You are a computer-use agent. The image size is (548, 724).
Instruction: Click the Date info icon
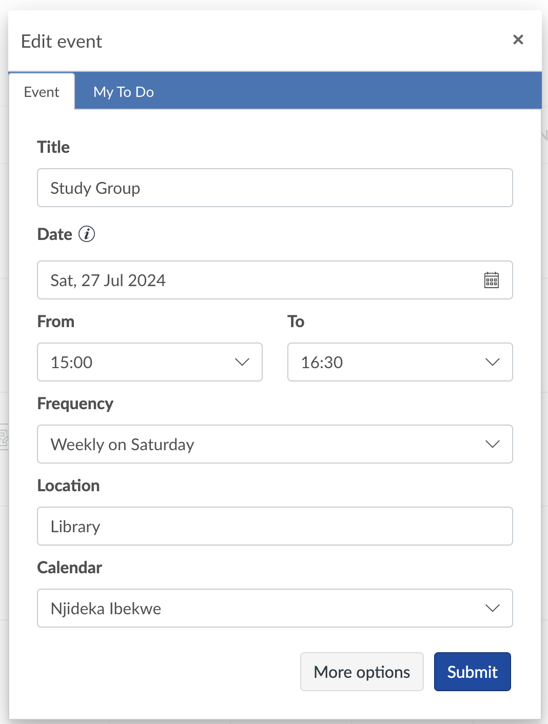click(87, 234)
